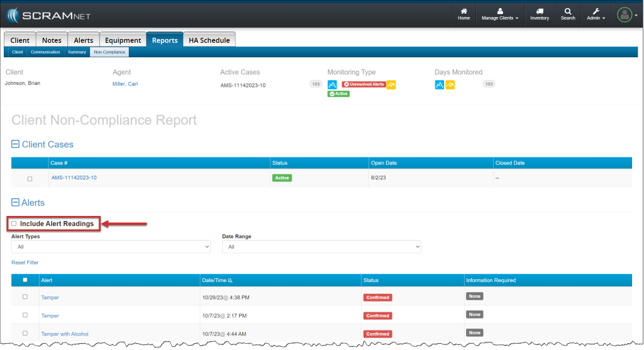Click the green Active badge under Monitoring Type
This screenshot has width=644, height=350.
(338, 94)
